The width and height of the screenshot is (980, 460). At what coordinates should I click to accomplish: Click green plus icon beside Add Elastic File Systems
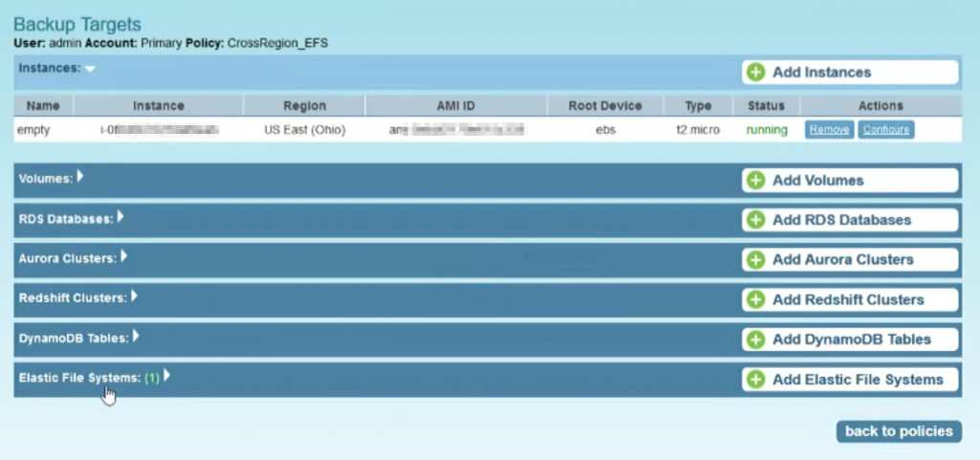click(x=756, y=380)
